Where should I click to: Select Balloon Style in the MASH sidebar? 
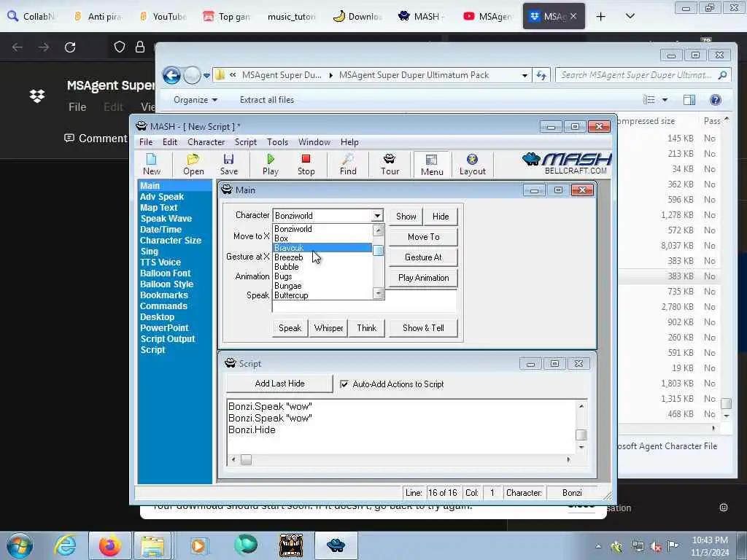167,284
